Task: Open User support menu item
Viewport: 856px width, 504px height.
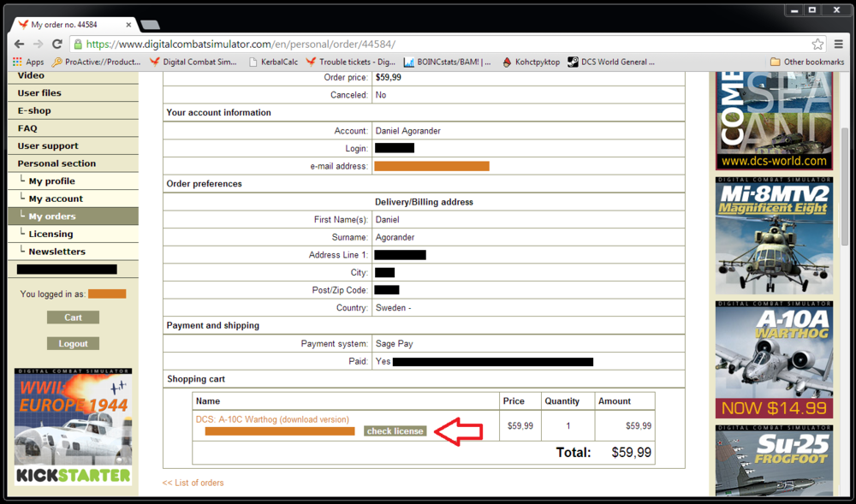Action: point(73,145)
